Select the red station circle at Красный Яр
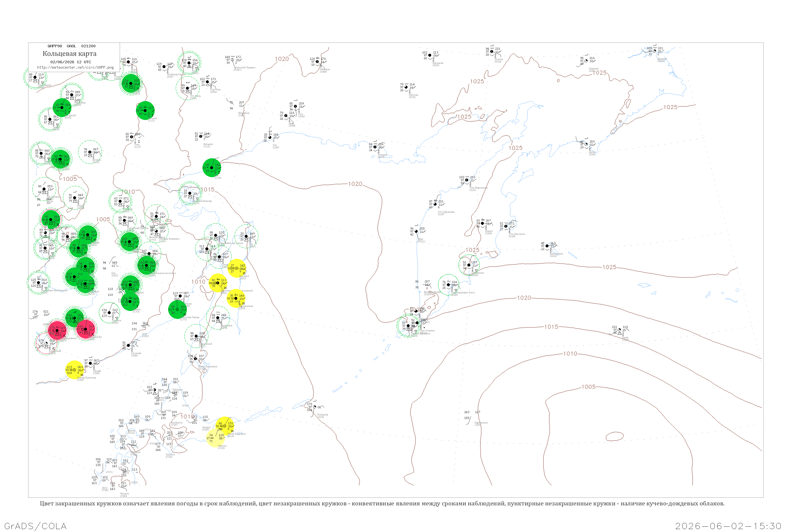 coord(85,329)
